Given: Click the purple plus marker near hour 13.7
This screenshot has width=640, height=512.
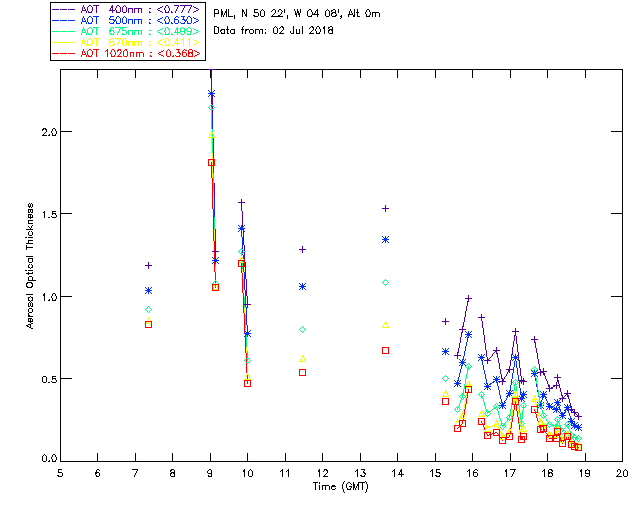Looking at the screenshot, I should click(385, 209).
